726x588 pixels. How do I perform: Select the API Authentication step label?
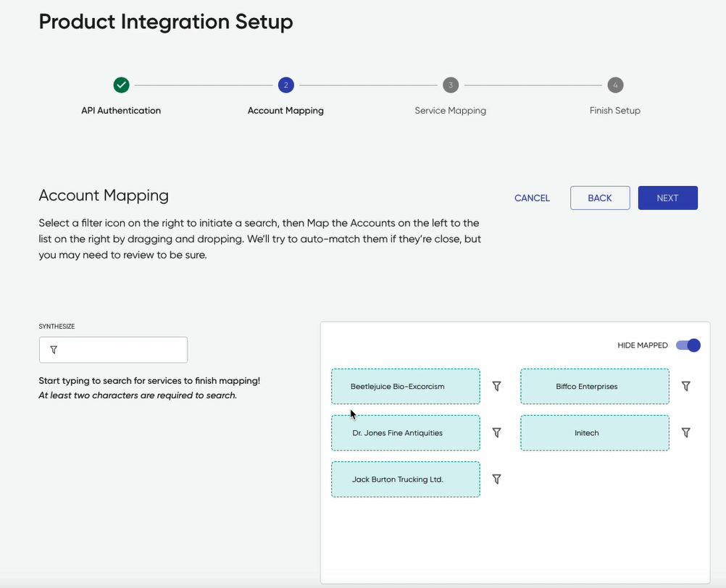point(121,110)
